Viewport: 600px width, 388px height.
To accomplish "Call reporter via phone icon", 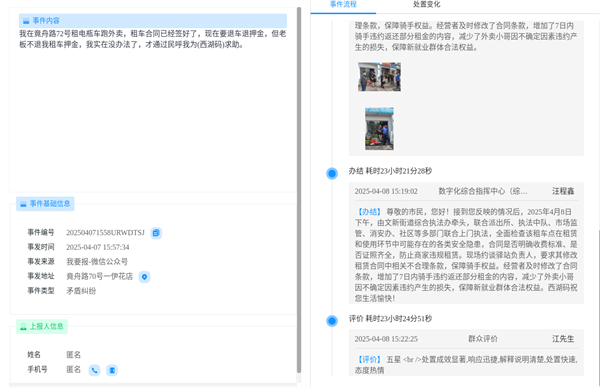I will pyautogui.click(x=95, y=370).
